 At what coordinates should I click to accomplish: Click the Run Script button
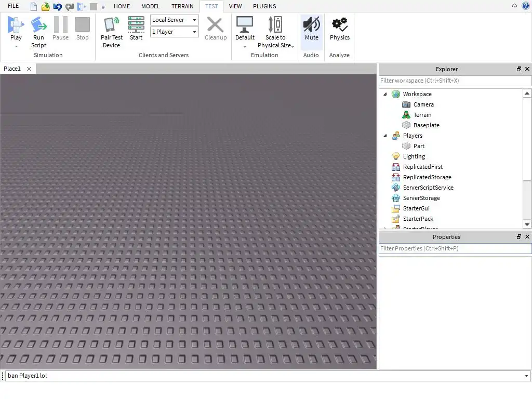pyautogui.click(x=38, y=32)
